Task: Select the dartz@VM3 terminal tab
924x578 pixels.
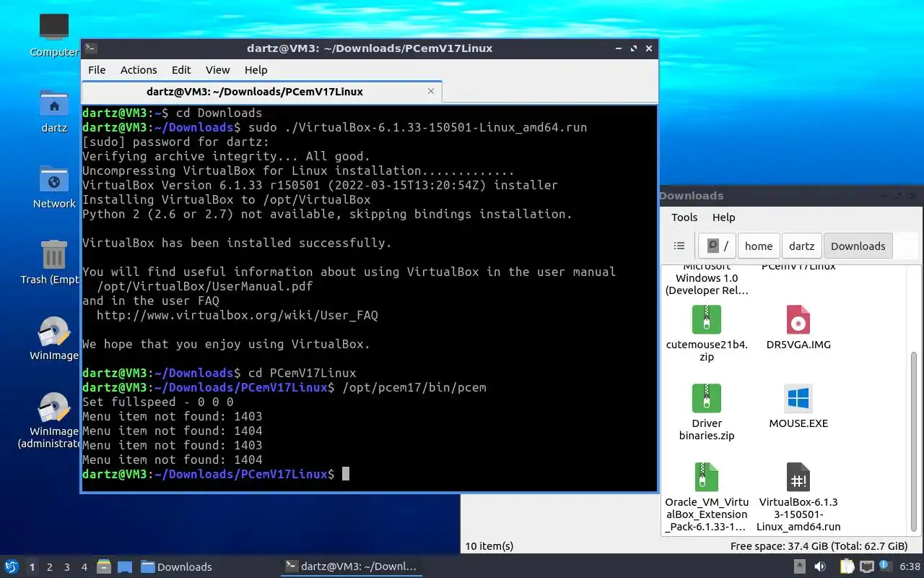Action: [261, 92]
